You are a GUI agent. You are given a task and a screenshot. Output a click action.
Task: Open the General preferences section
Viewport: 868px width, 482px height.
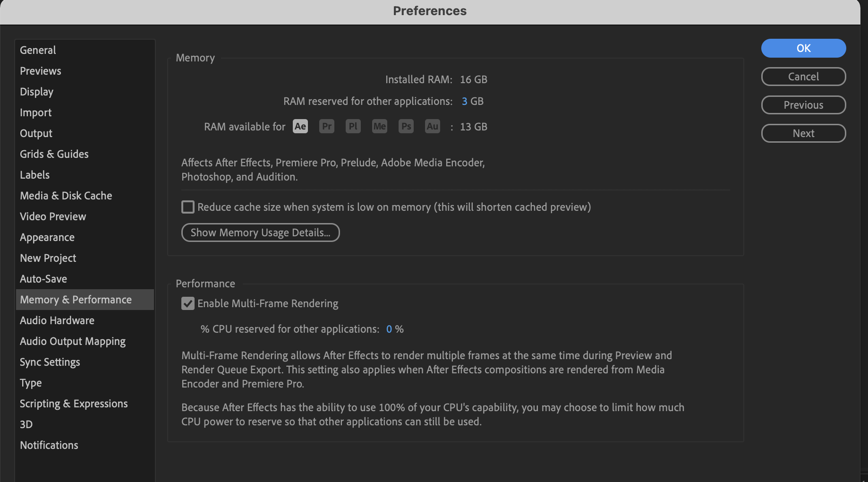click(38, 50)
